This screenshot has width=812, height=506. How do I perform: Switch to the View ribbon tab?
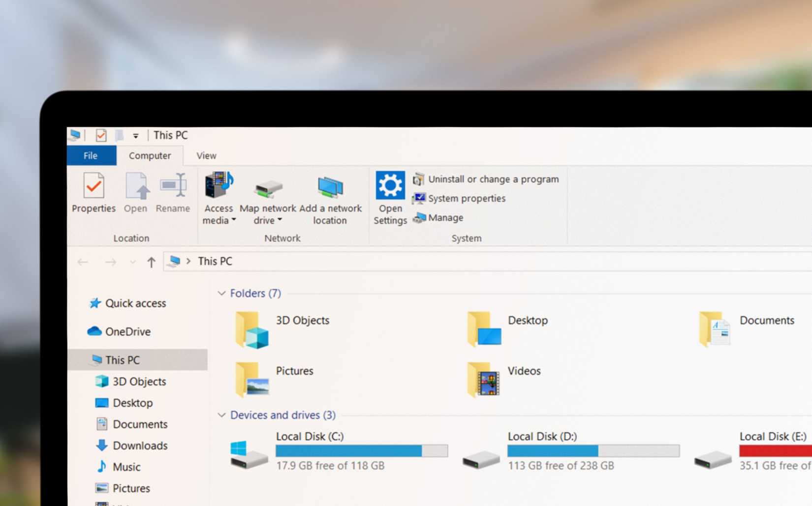coord(206,155)
